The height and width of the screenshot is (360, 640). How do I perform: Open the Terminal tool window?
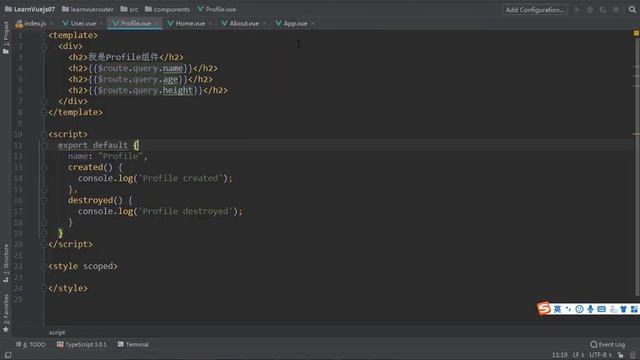(133, 344)
